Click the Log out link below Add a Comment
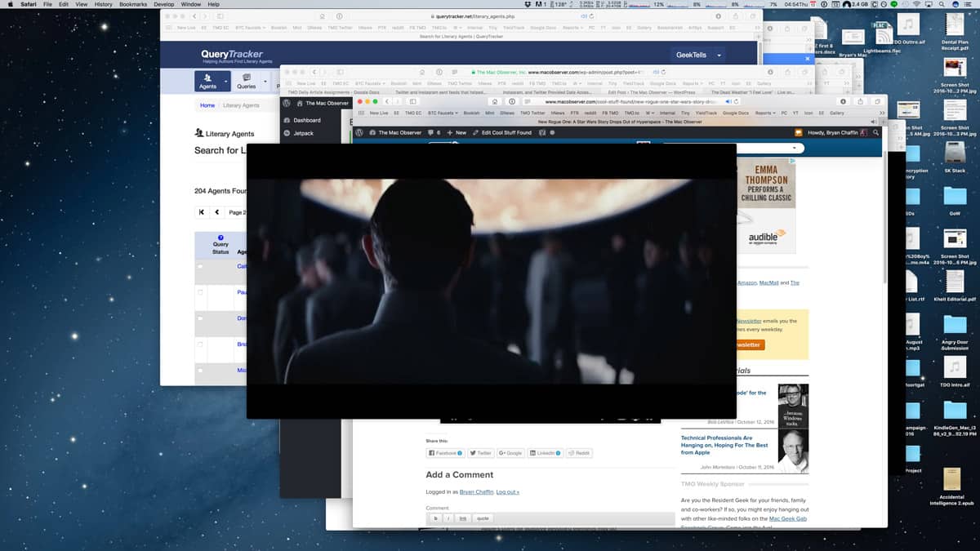 pos(507,492)
